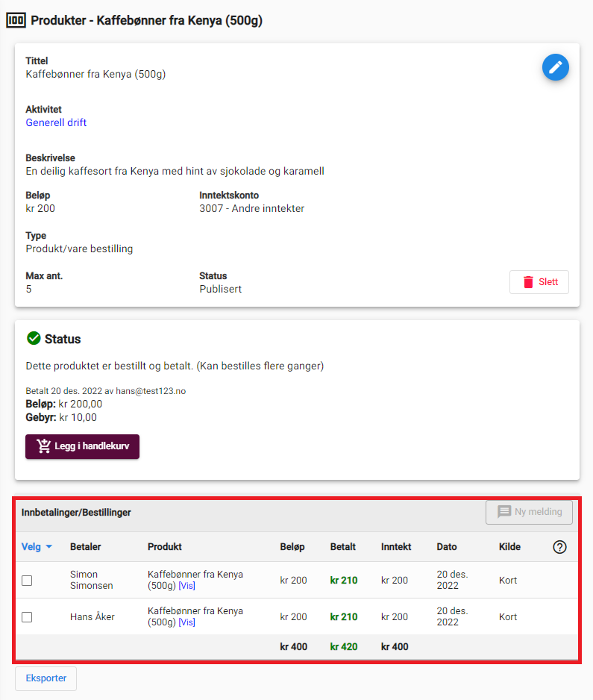Open the help question mark icon
Image resolution: width=593 pixels, height=700 pixels.
click(x=559, y=547)
